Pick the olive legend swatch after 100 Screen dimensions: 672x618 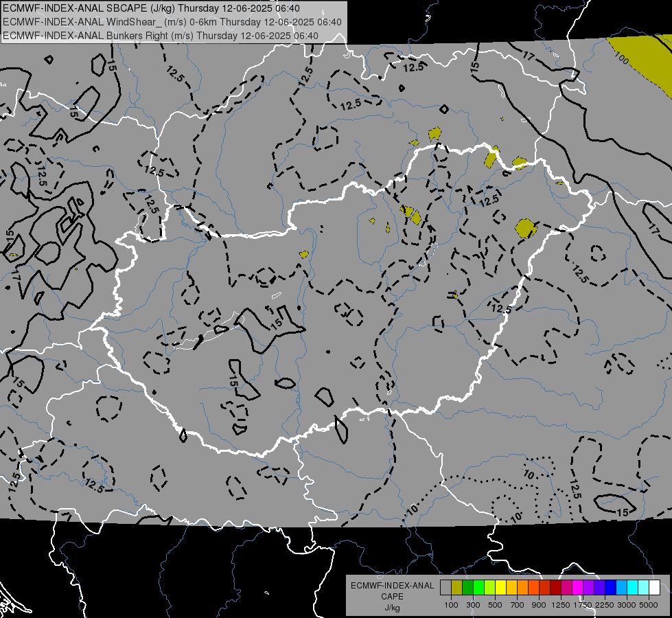pos(456,588)
